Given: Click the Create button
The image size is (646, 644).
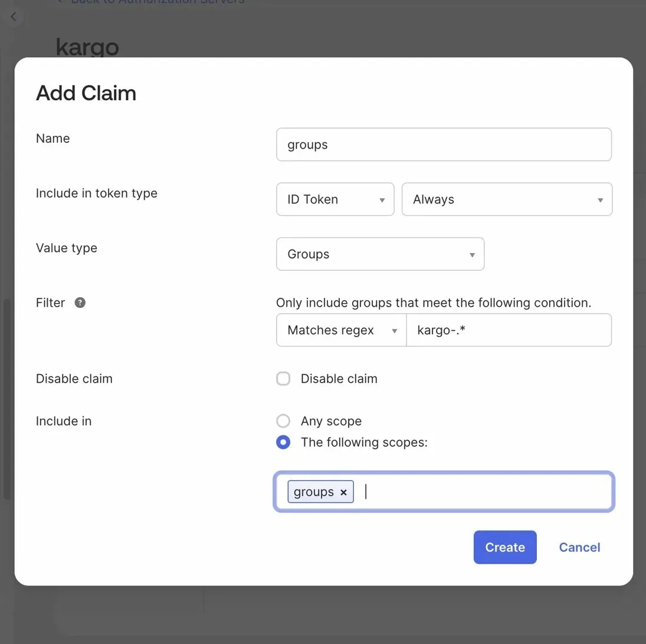Looking at the screenshot, I should click(x=504, y=547).
